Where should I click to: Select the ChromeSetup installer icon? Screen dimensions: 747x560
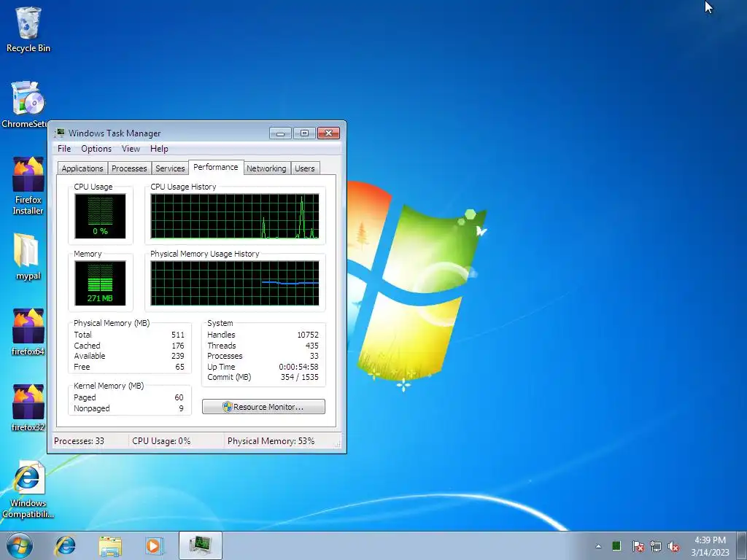pyautogui.click(x=27, y=105)
